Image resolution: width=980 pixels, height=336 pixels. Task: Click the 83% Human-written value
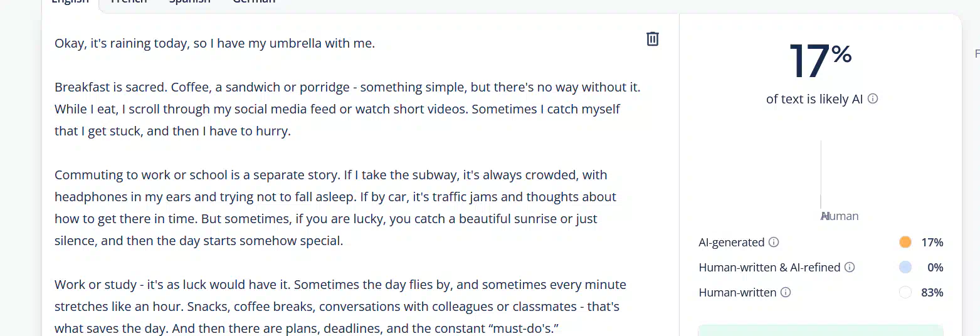pos(932,293)
